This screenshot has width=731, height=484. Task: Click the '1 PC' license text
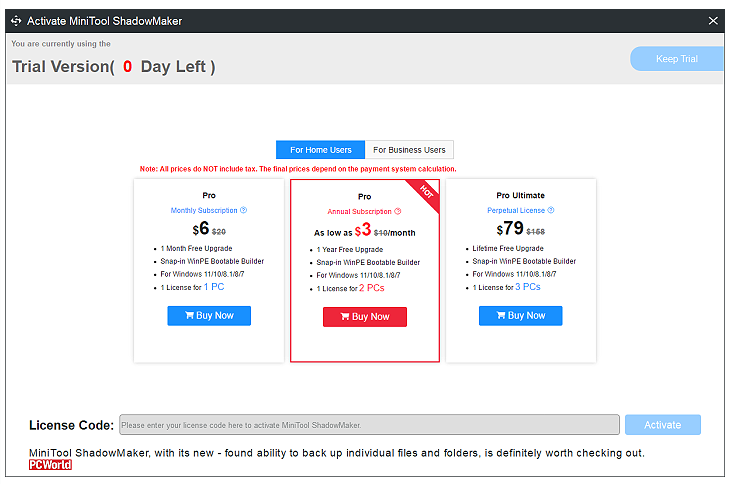coord(214,287)
